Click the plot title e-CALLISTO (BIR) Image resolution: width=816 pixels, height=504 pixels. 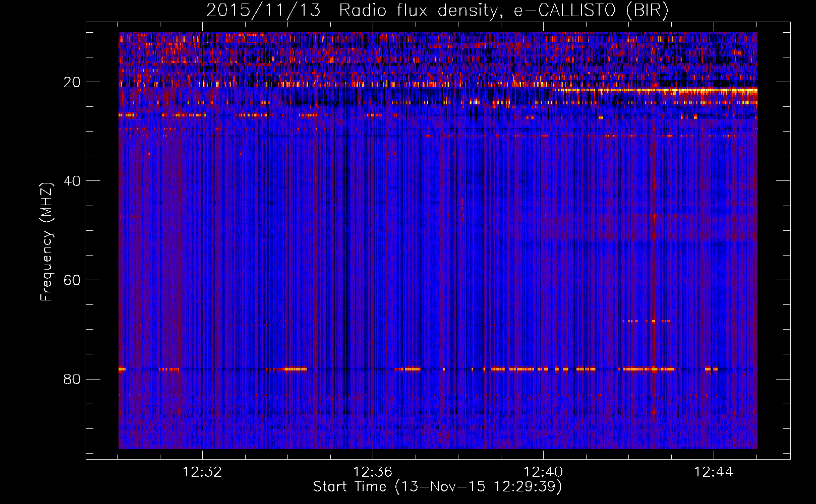(437, 11)
